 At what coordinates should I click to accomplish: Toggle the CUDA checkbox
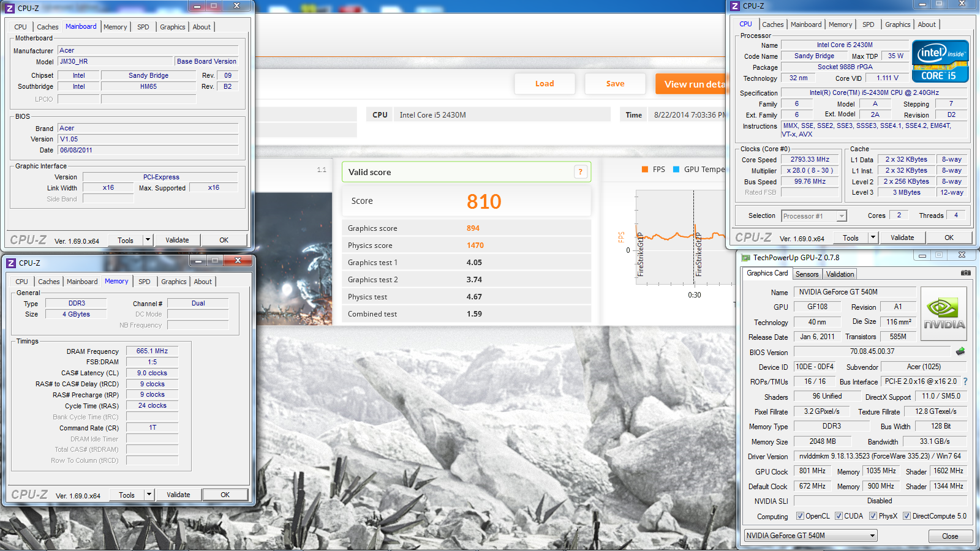point(839,516)
